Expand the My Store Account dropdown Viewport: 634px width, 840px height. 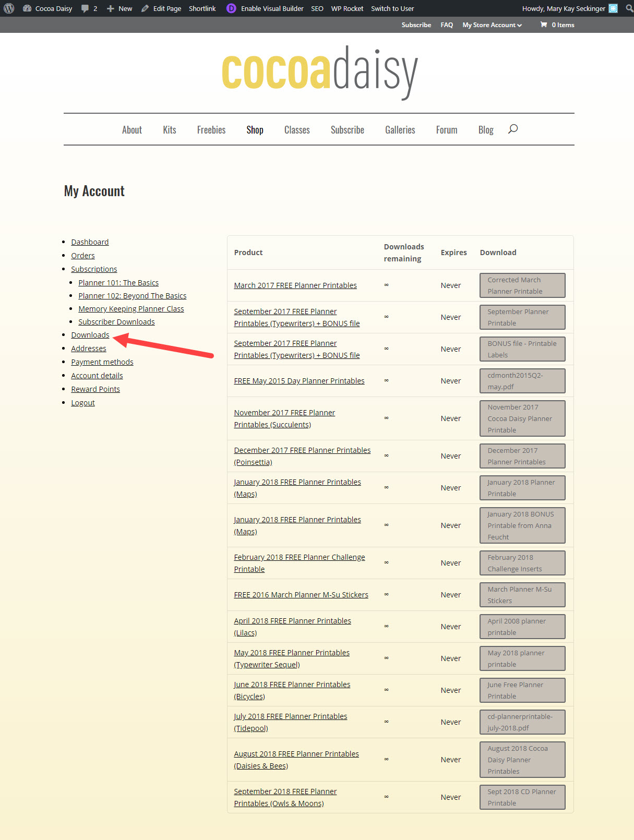492,25
